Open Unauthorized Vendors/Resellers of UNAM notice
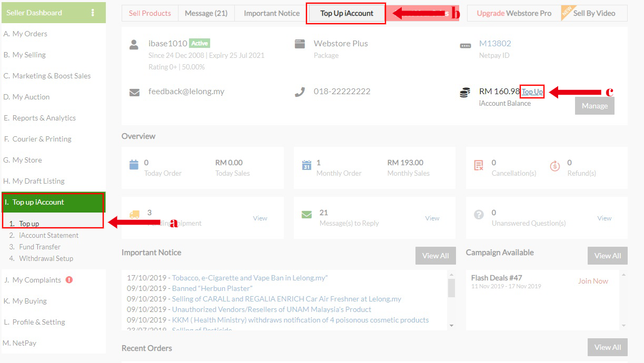 point(272,309)
